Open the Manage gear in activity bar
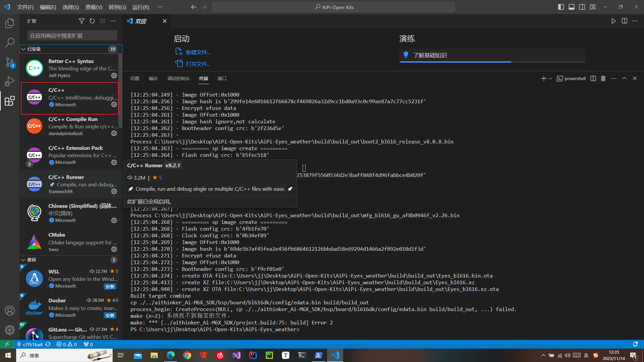Screen dimensions: 644x362 pyautogui.click(x=10, y=330)
